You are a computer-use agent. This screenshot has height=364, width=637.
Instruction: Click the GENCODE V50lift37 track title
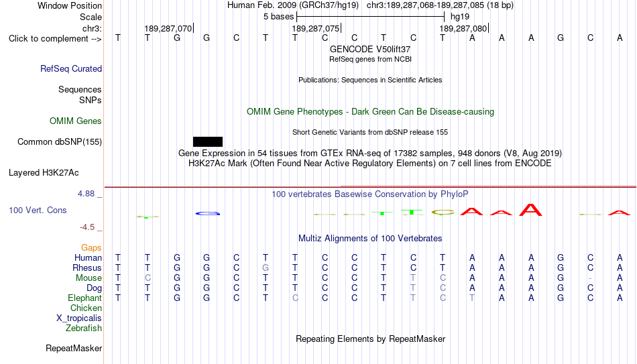(x=370, y=49)
